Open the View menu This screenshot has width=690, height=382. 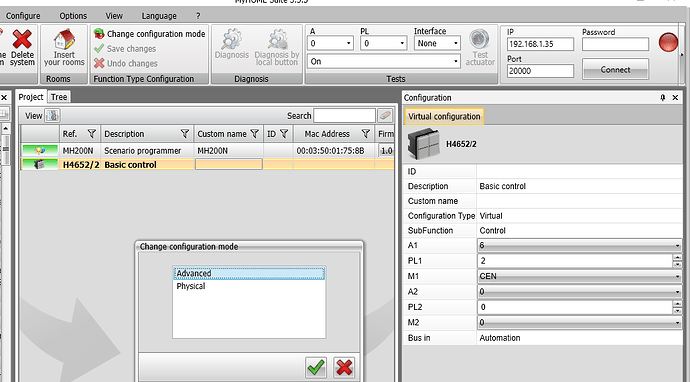click(114, 16)
